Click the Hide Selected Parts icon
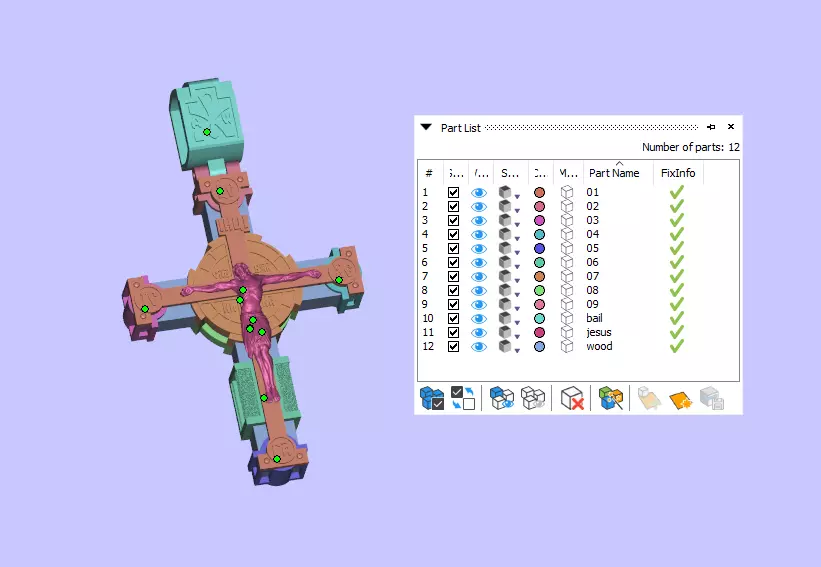 pyautogui.click(x=533, y=398)
